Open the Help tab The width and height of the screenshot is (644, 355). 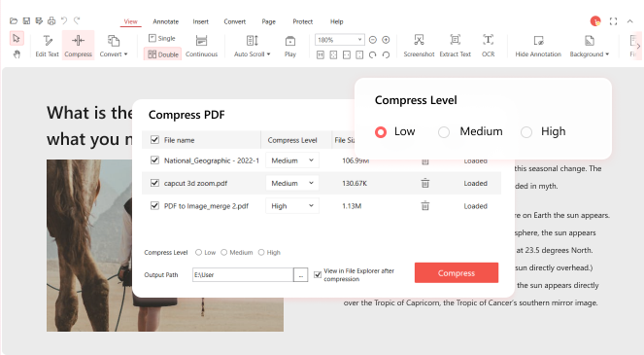[x=336, y=21]
